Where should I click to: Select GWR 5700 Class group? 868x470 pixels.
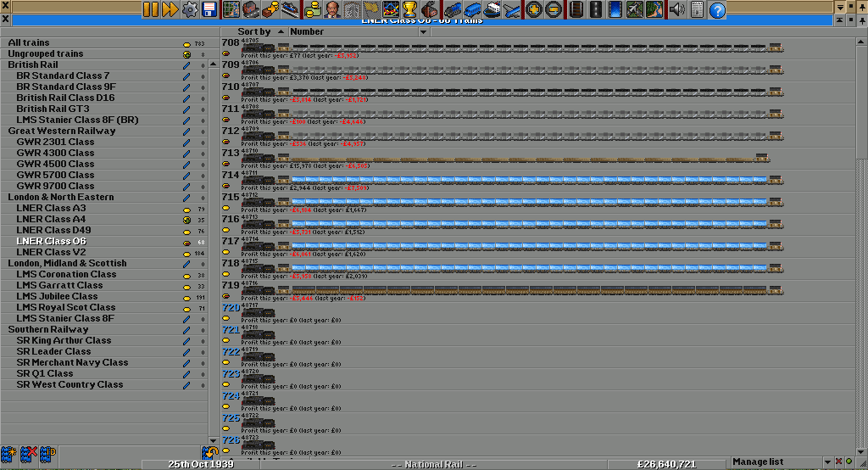(x=104, y=175)
